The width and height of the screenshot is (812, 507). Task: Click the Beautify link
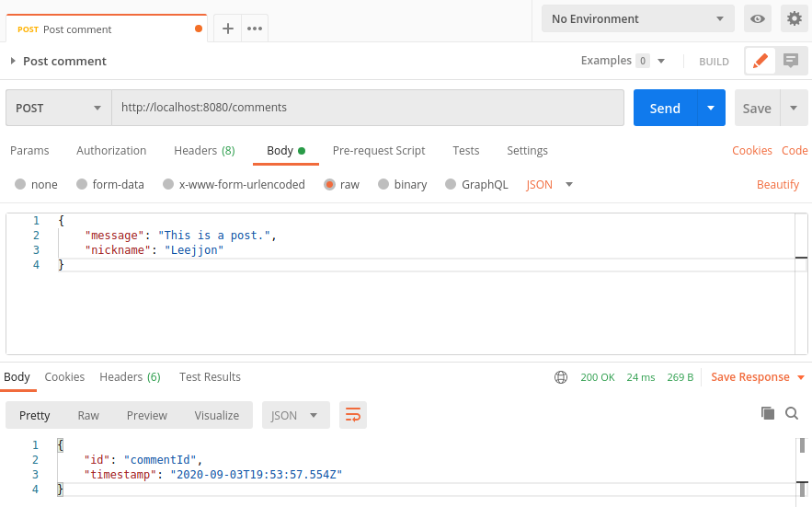click(x=778, y=185)
